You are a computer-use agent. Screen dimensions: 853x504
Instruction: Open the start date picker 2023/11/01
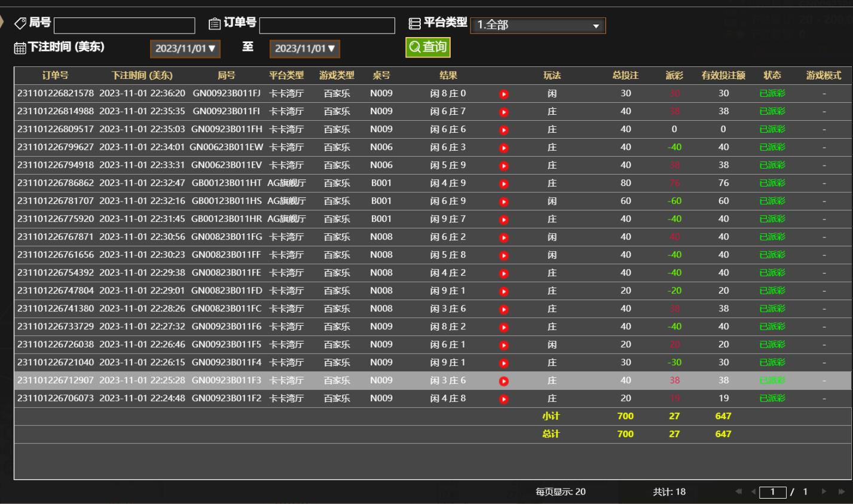185,48
